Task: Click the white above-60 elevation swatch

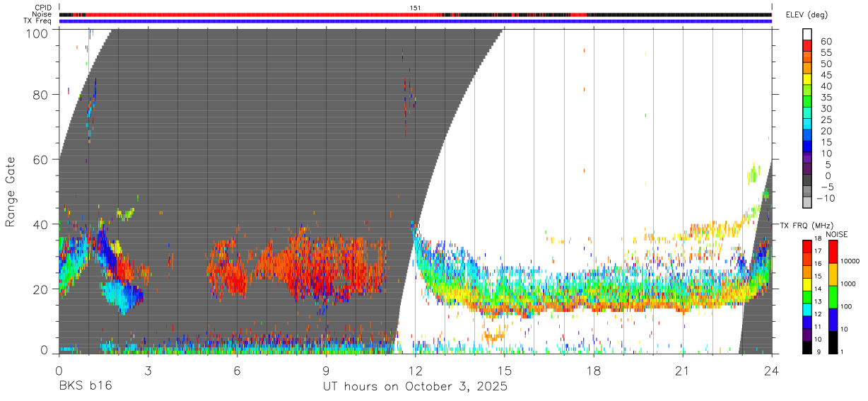Action: (x=807, y=35)
